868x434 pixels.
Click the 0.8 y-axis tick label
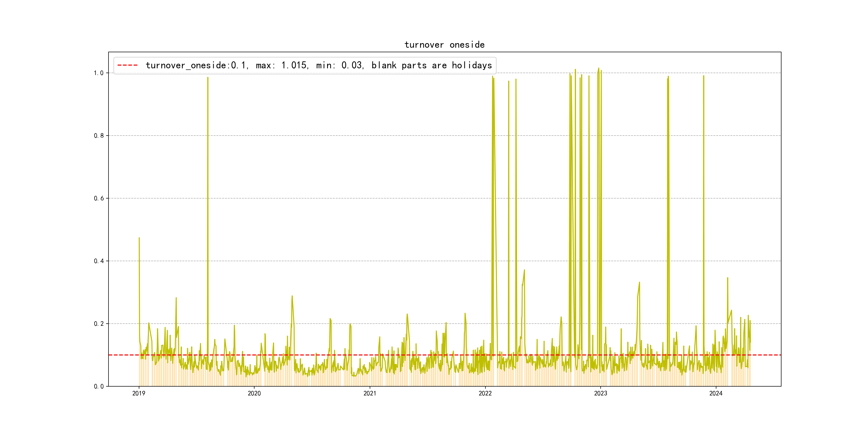coord(99,136)
